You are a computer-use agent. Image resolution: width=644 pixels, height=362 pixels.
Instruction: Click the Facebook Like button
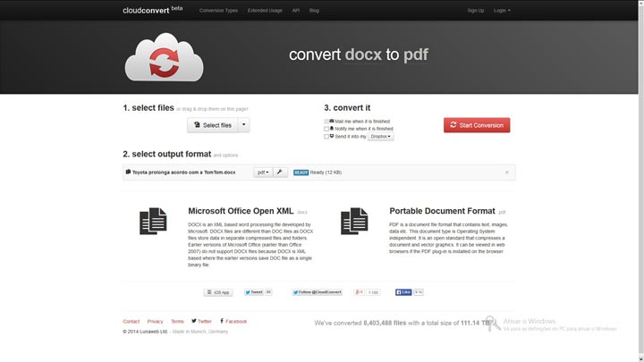(403, 292)
